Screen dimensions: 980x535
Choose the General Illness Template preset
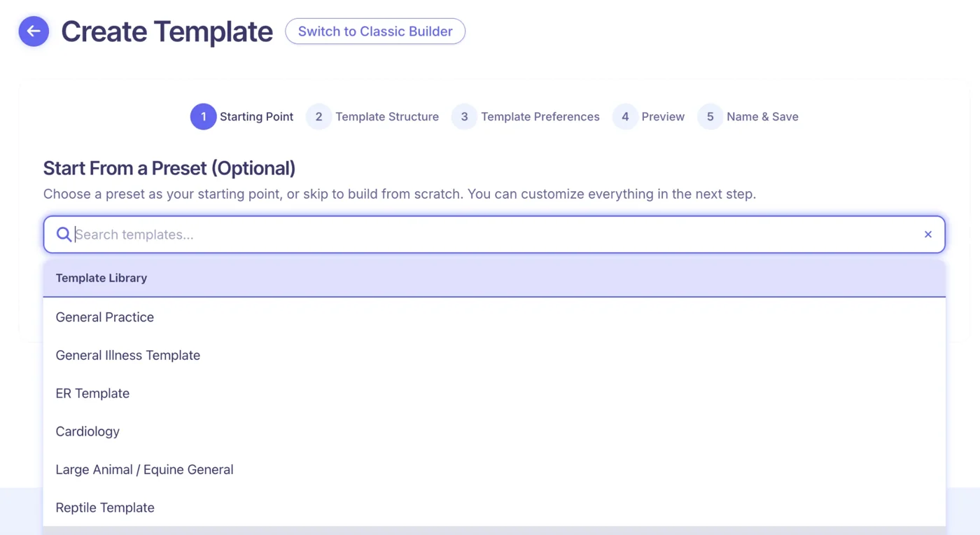pos(494,355)
